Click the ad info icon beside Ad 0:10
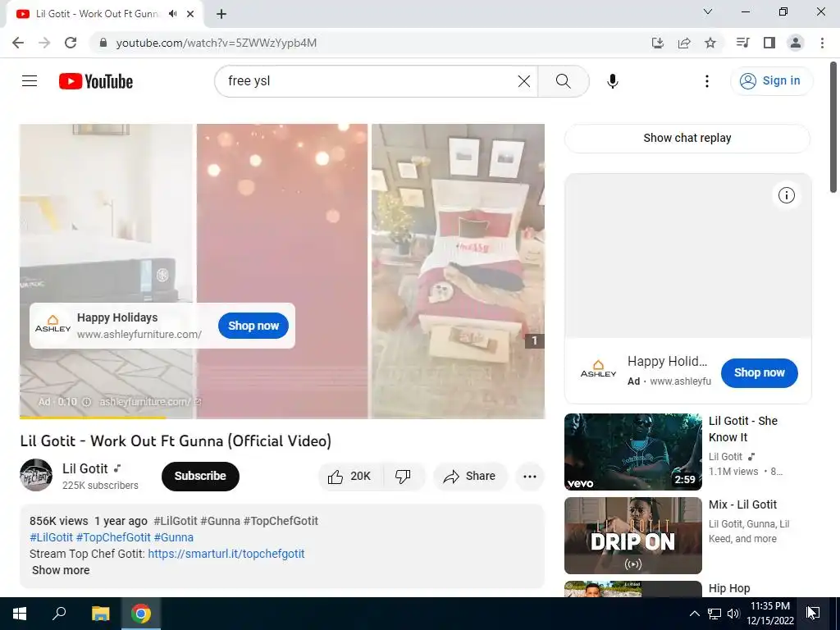The image size is (840, 630). 87,402
